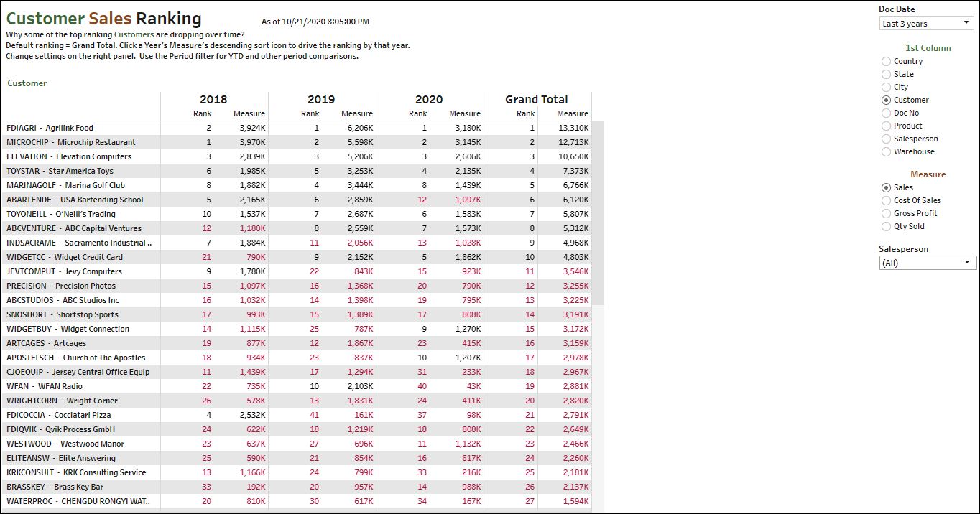The width and height of the screenshot is (980, 514).
Task: Expand the Salesperson filter dropdown
Action: click(927, 263)
